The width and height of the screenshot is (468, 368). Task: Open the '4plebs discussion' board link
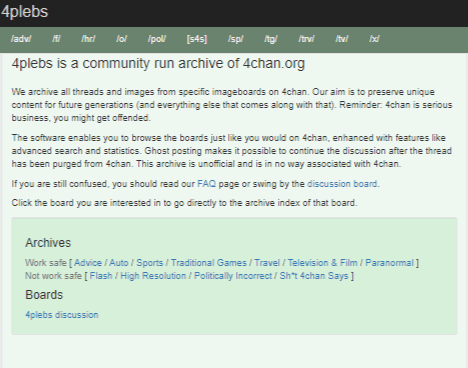[62, 315]
